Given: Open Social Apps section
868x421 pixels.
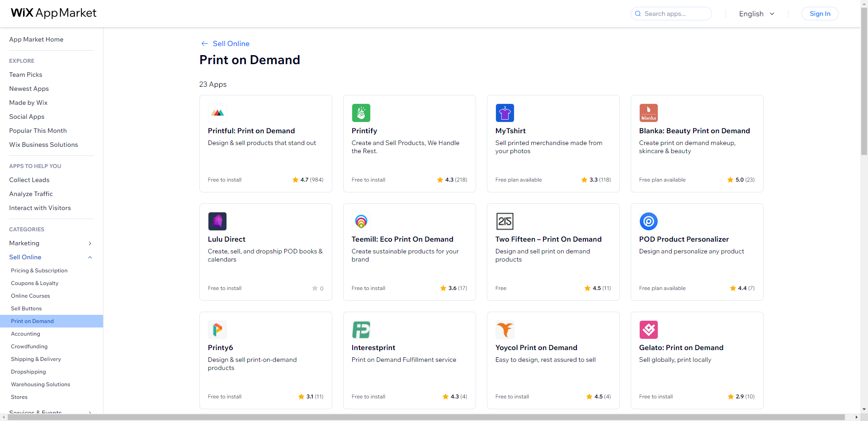Looking at the screenshot, I should pyautogui.click(x=27, y=117).
